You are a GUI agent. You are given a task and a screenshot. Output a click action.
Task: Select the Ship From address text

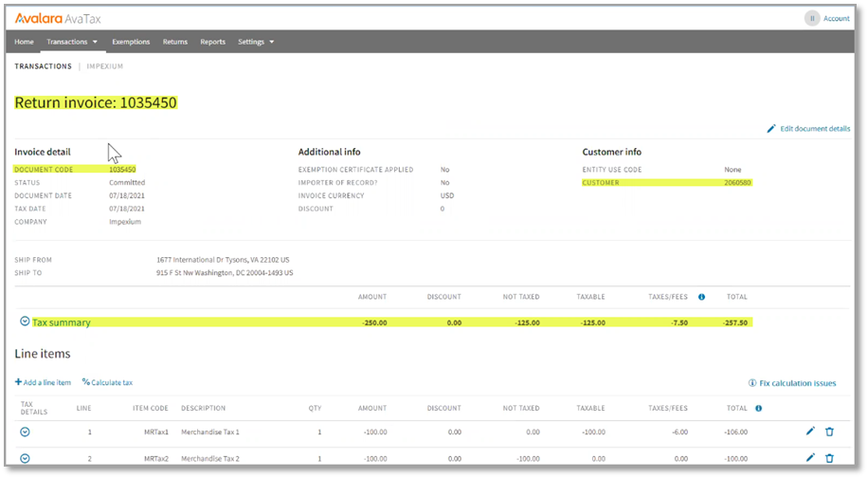(x=223, y=260)
